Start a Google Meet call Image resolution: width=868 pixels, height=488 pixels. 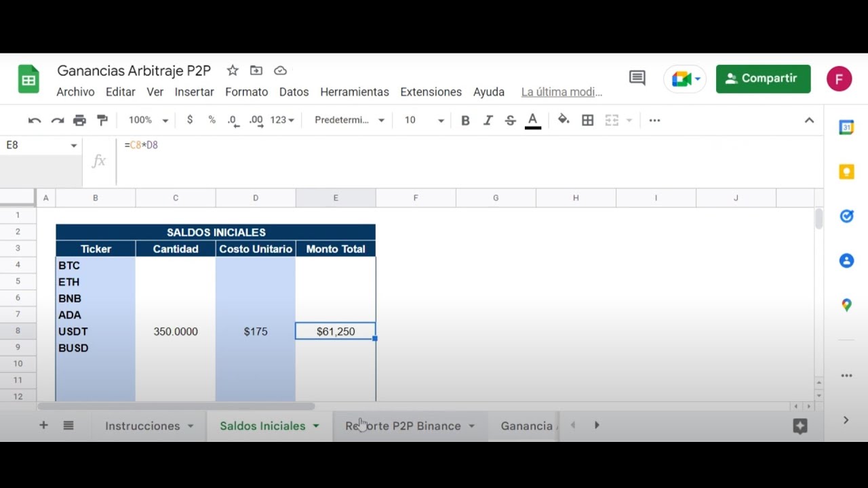click(x=685, y=79)
